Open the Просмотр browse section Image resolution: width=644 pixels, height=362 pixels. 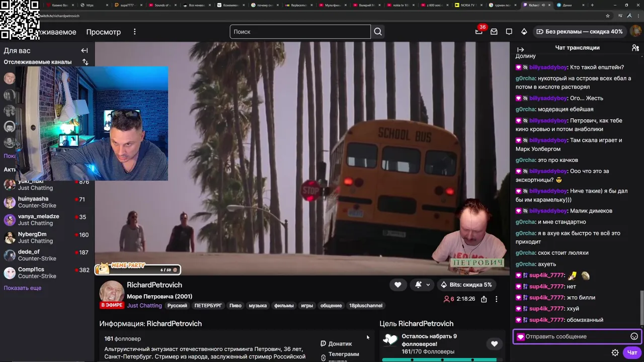[103, 32]
